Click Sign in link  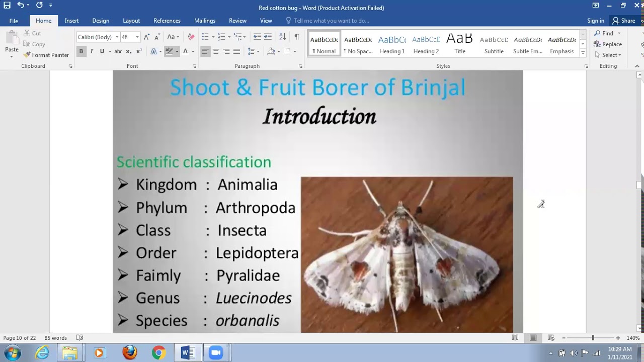(x=596, y=21)
